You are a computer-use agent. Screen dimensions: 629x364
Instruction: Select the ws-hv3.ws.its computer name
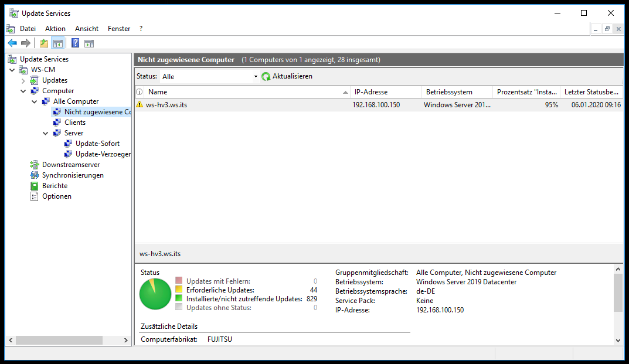click(166, 105)
